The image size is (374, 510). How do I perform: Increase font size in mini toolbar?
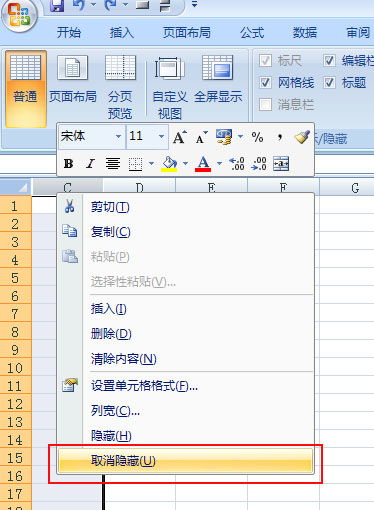click(x=180, y=137)
